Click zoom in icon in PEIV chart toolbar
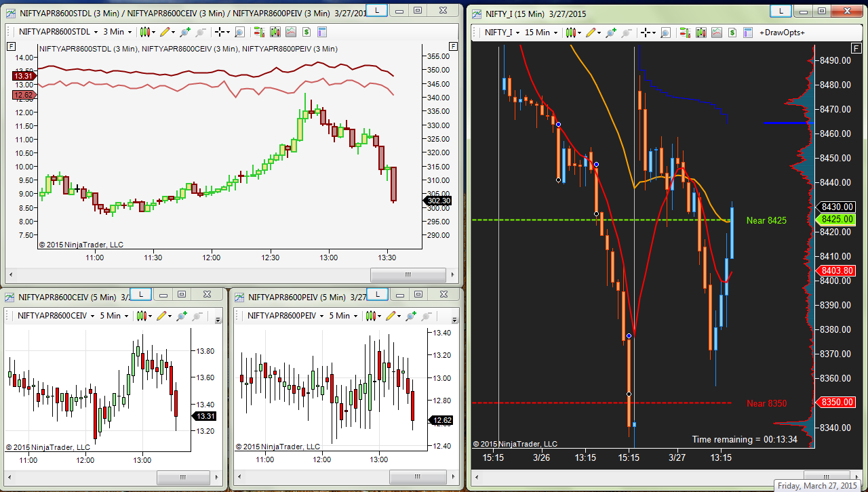Viewport: 868px width, 492px height. (410, 316)
